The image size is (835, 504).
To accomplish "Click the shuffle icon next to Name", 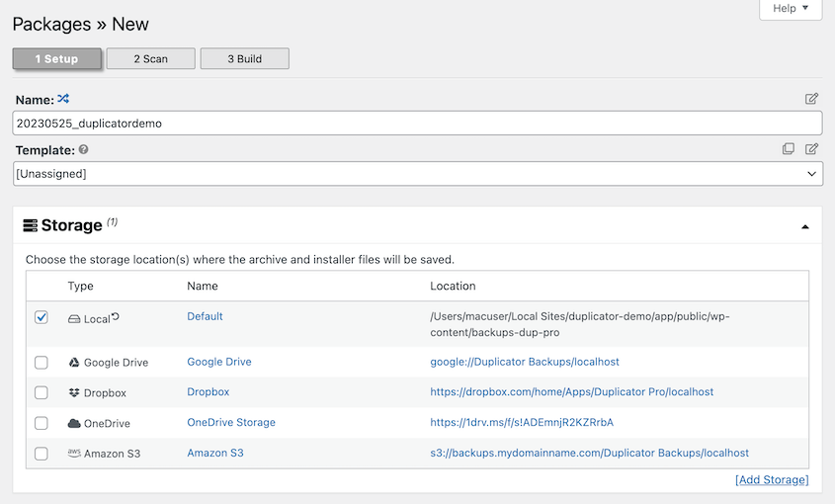I will pyautogui.click(x=63, y=99).
